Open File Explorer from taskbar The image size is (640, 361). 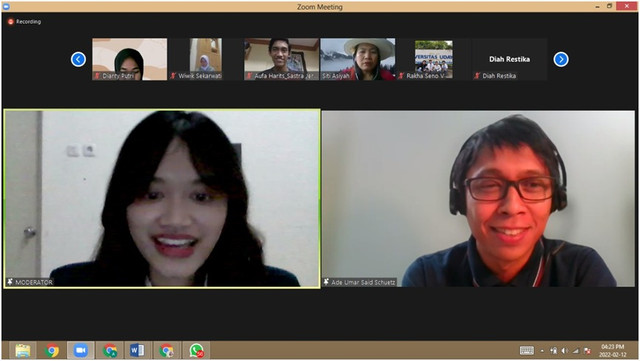(x=23, y=350)
